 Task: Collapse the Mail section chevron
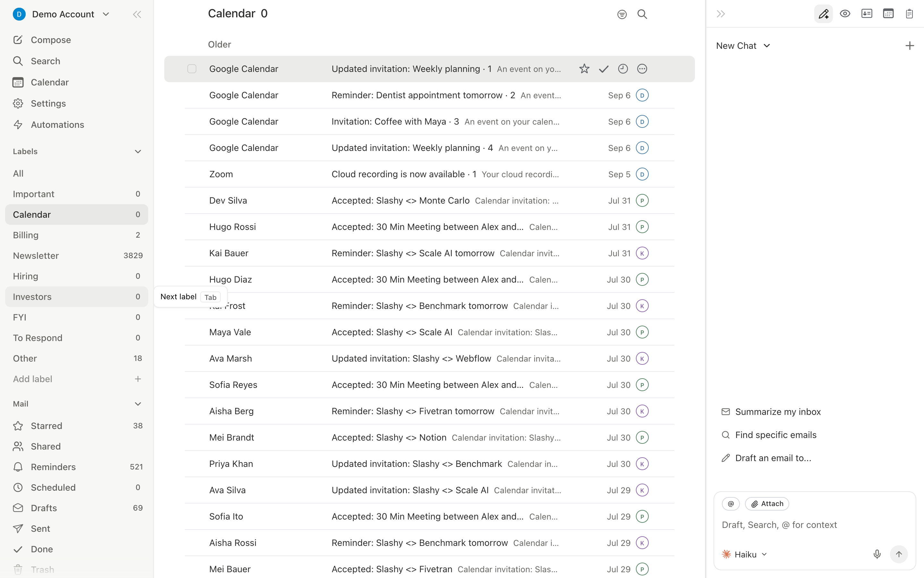138,404
